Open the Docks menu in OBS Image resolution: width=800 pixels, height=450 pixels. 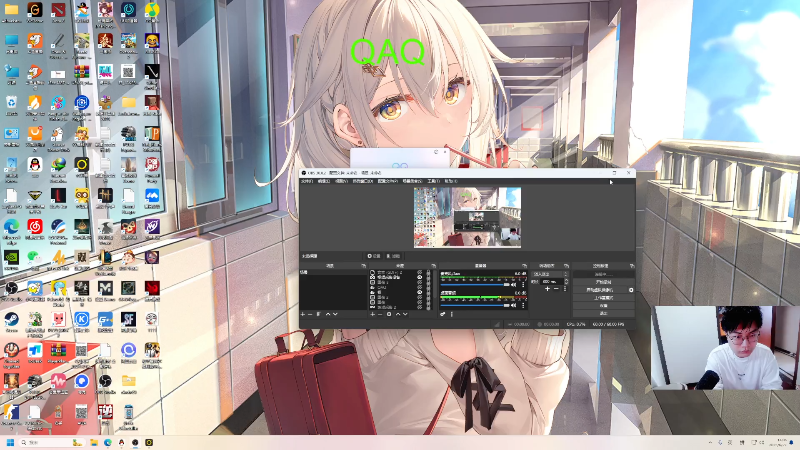click(363, 181)
